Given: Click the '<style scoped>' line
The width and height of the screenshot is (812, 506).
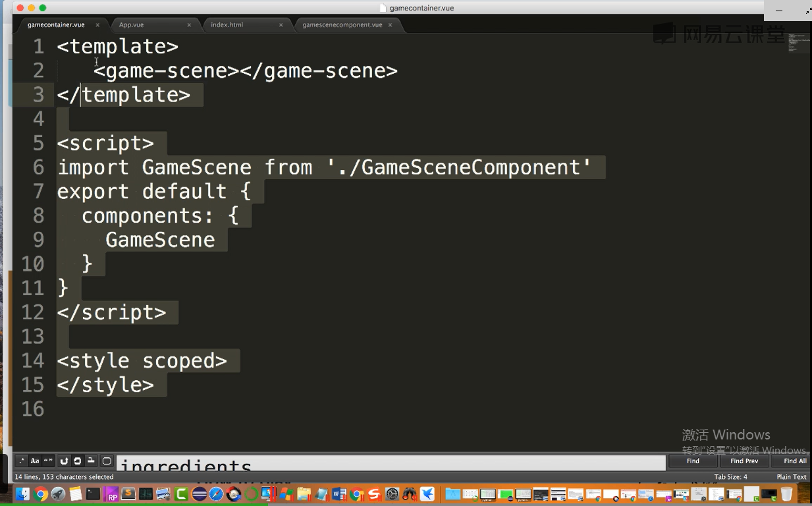Looking at the screenshot, I should pyautogui.click(x=142, y=361).
